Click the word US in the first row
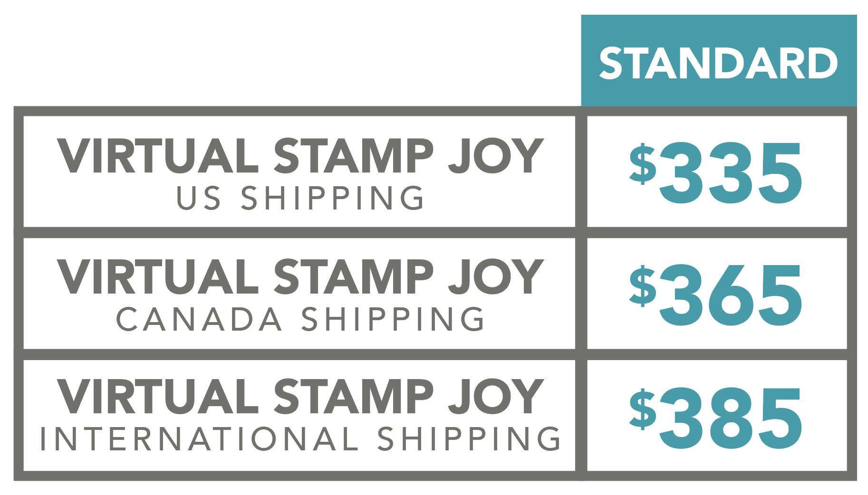Screen dimensions: 868x495 tap(199, 198)
